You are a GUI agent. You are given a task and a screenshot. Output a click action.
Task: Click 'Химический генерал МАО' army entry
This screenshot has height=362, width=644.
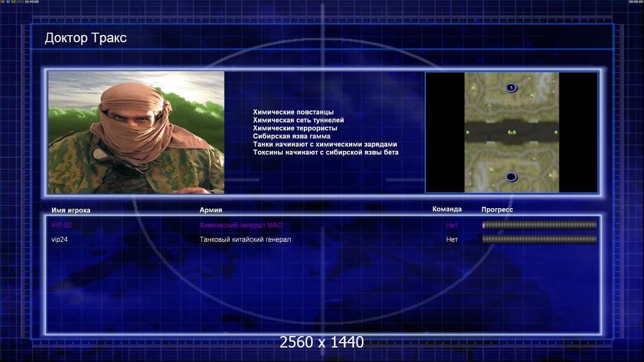[241, 225]
